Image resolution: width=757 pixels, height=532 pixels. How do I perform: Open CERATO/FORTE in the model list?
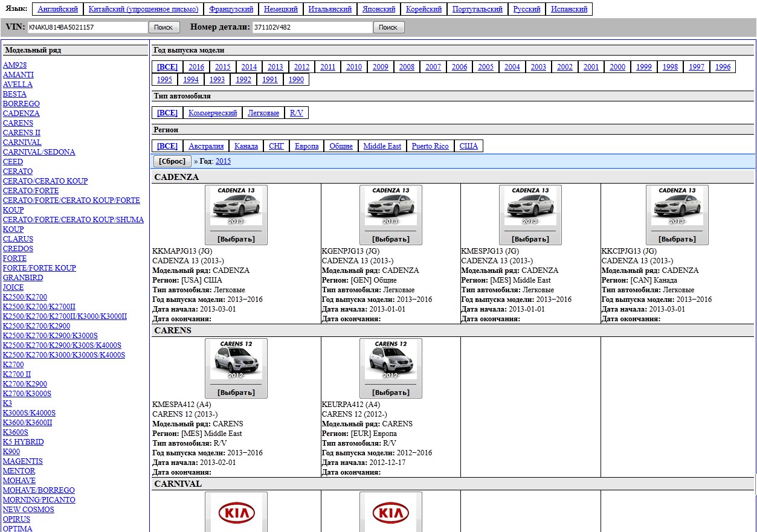point(31,191)
